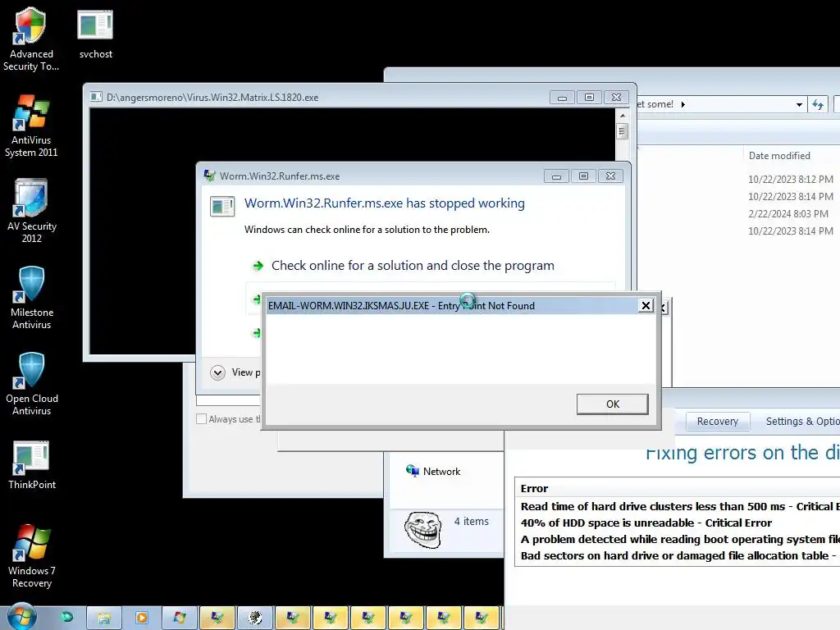Click the 'Fixing errors on the disk' heading
This screenshot has width=840, height=630.
(x=742, y=453)
